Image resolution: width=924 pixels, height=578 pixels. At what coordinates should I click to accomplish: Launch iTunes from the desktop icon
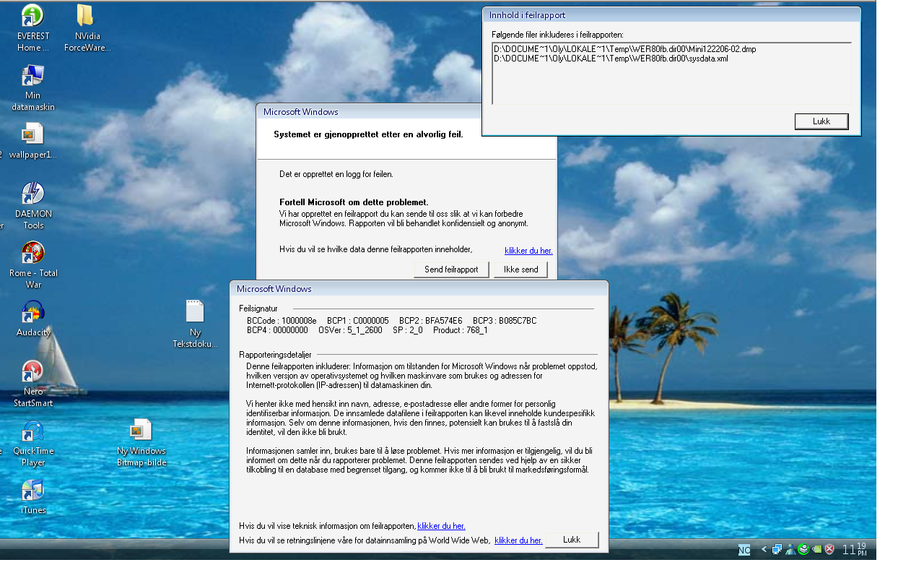point(33,497)
